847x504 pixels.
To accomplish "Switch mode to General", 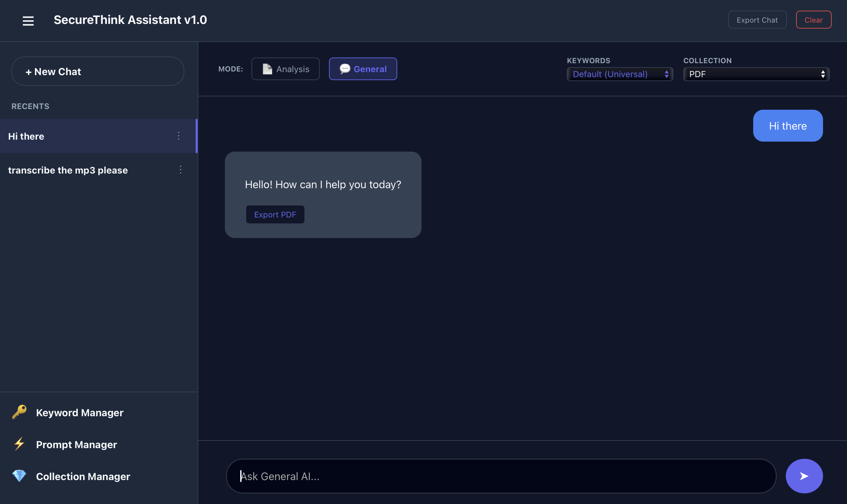I will pos(363,69).
